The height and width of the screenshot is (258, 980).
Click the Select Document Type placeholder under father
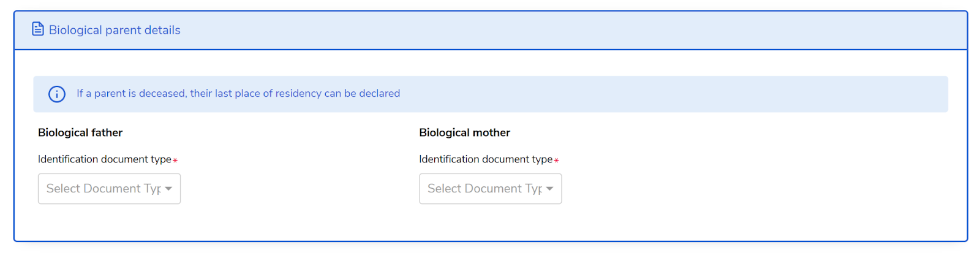coord(104,189)
